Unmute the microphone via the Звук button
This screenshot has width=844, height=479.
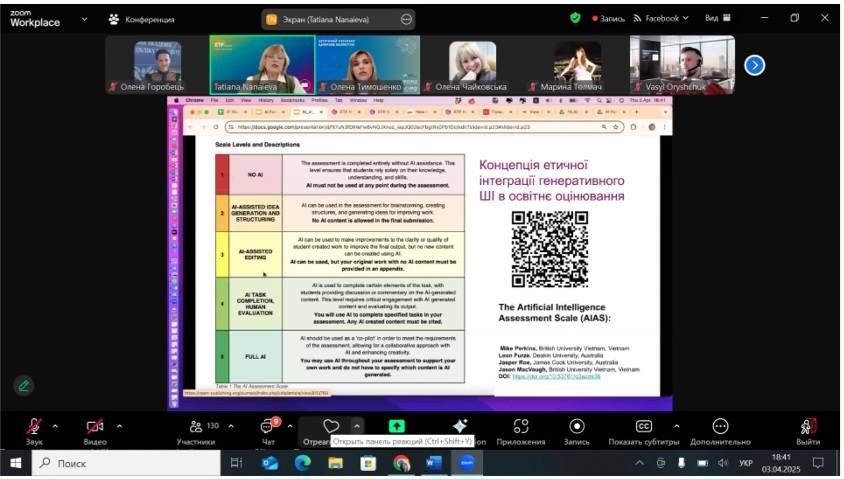(x=34, y=426)
